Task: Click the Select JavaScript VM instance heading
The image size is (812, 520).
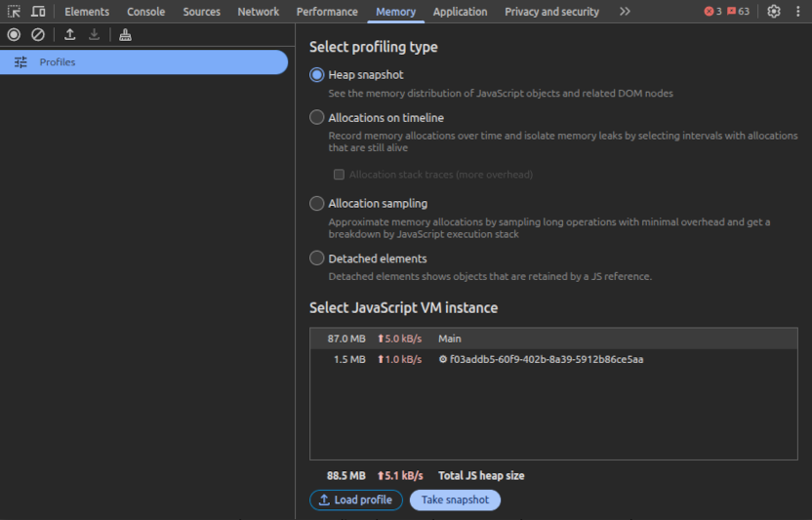Action: pyautogui.click(x=403, y=308)
